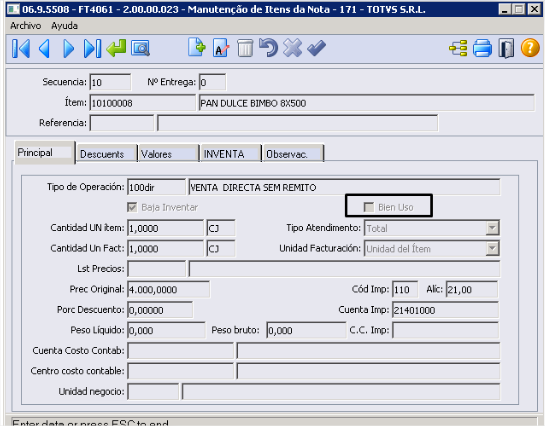This screenshot has height=426, width=545.
Task: Click the modify record pencil icon
Action: (x=221, y=48)
